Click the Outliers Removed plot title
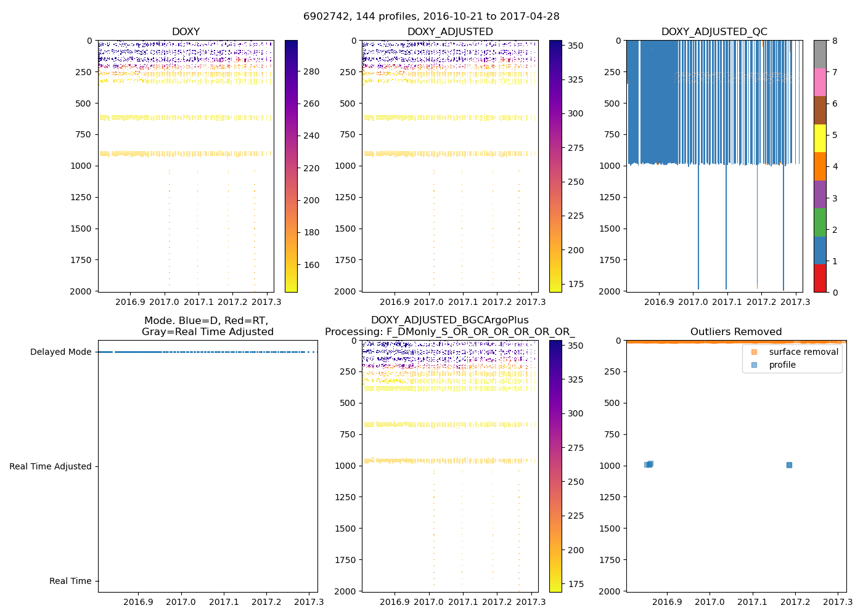 coord(735,332)
